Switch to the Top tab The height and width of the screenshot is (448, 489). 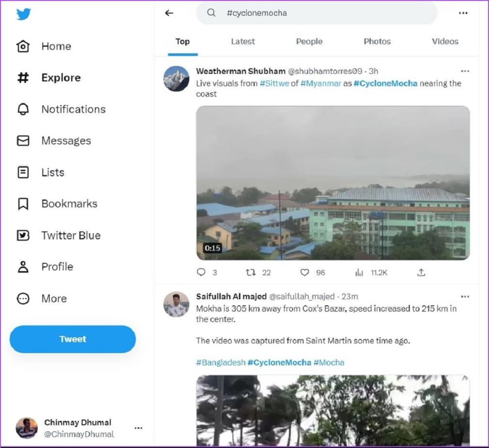point(182,42)
